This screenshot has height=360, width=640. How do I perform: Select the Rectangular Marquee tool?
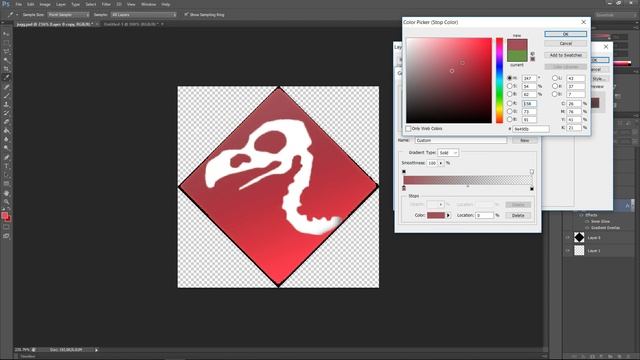(x=6, y=42)
